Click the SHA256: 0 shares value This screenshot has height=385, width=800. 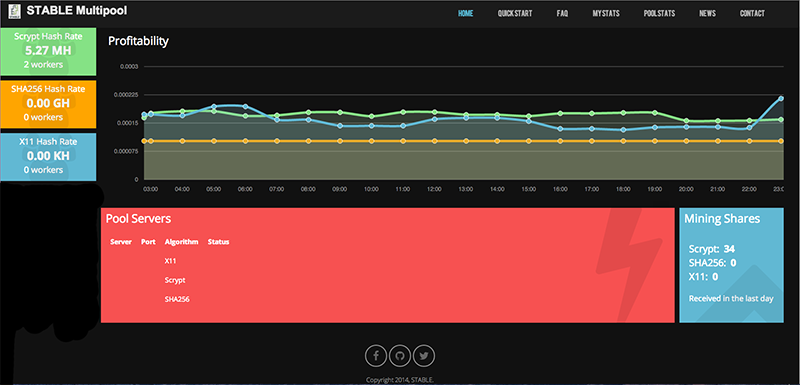(712, 263)
